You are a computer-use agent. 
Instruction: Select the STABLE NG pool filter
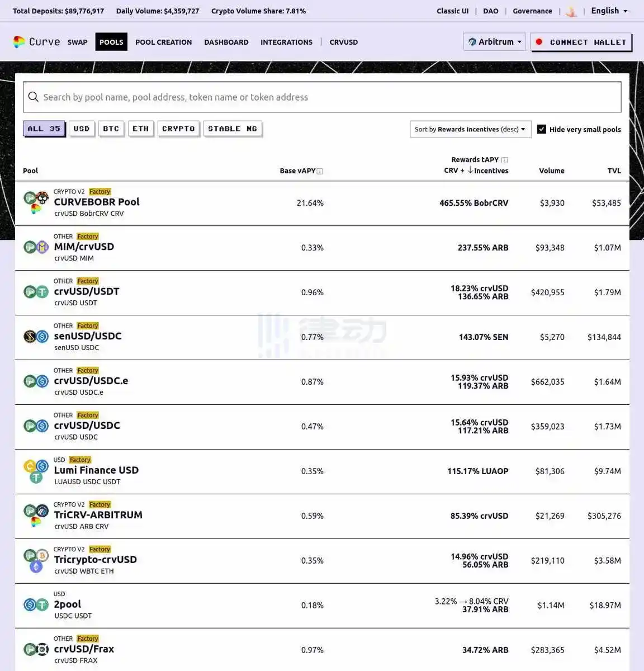tap(233, 129)
